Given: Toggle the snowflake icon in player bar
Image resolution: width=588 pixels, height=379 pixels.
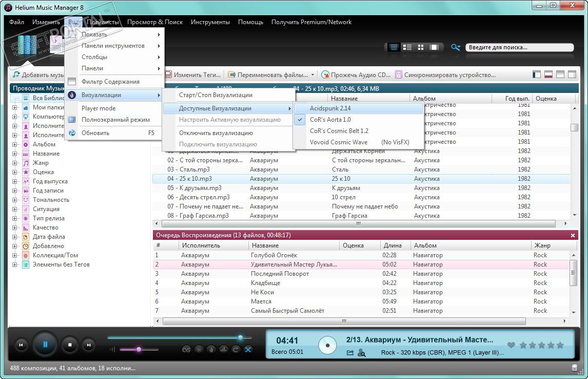Looking at the screenshot, I should pos(199,349).
